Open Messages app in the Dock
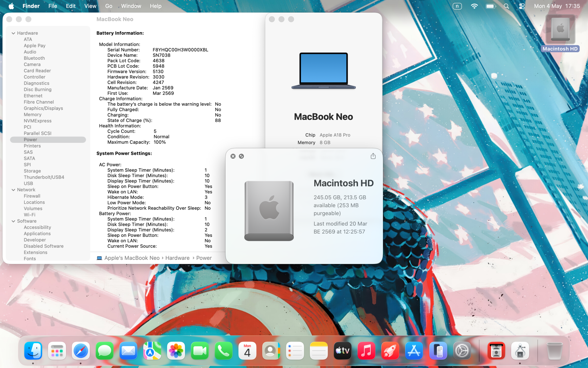The width and height of the screenshot is (588, 368). 105,351
